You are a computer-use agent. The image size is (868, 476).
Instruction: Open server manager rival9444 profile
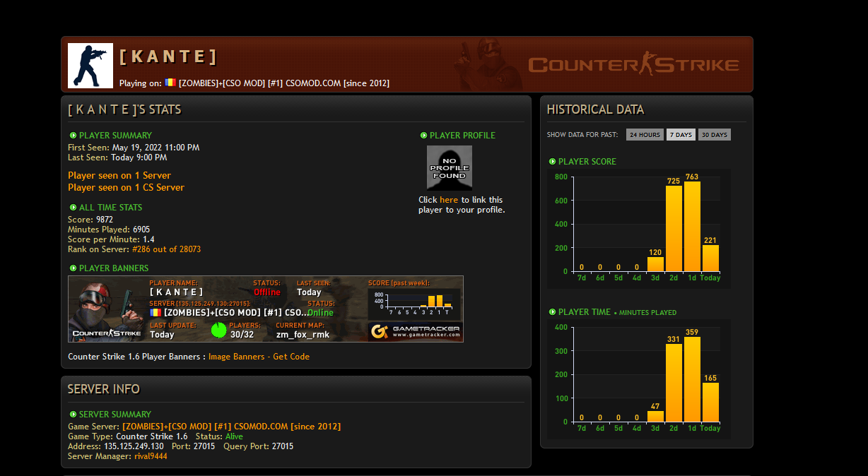tap(151, 456)
